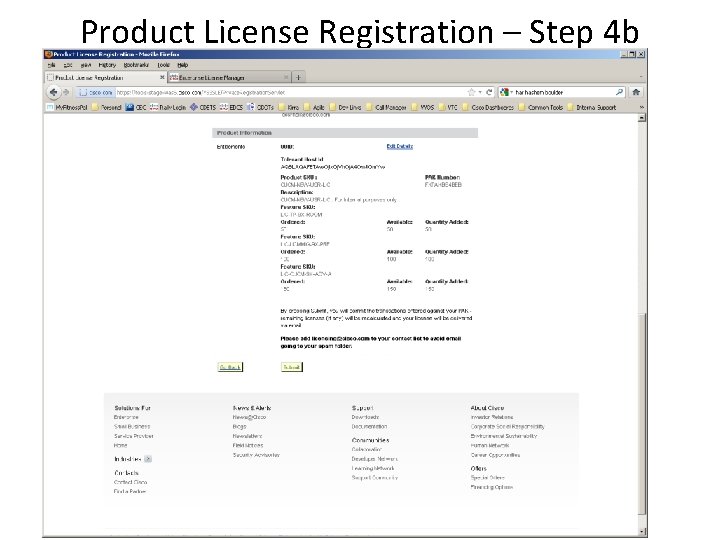This screenshot has height=540, width=720.
Task: Close the Enterprise License Manager tab
Action: coord(286,77)
